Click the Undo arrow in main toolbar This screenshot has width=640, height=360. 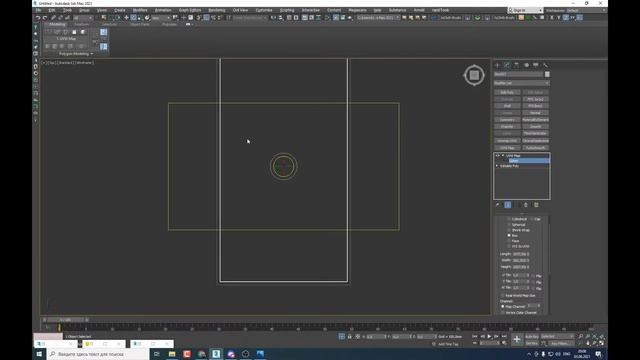point(38,18)
